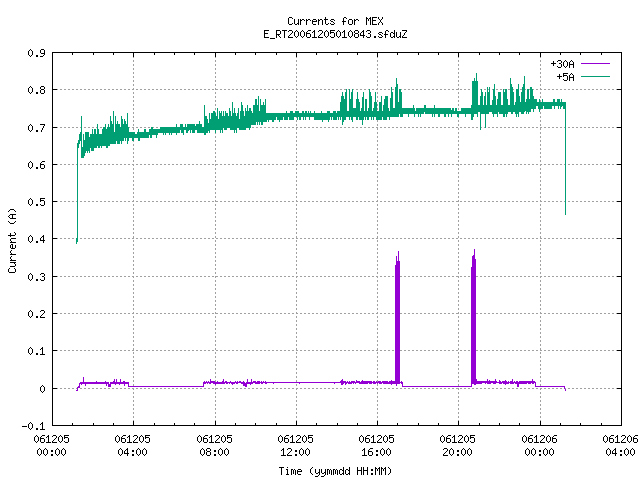This screenshot has height=480, width=640.
Task: Click the y-axis tick label 0.9
Action: pyautogui.click(x=36, y=53)
